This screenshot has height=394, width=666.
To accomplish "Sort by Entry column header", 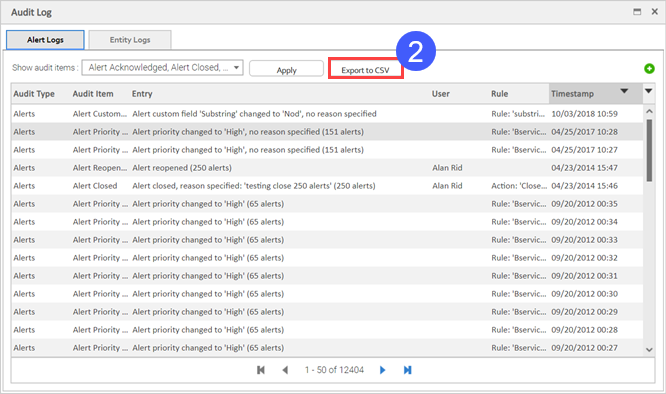I will click(x=142, y=94).
